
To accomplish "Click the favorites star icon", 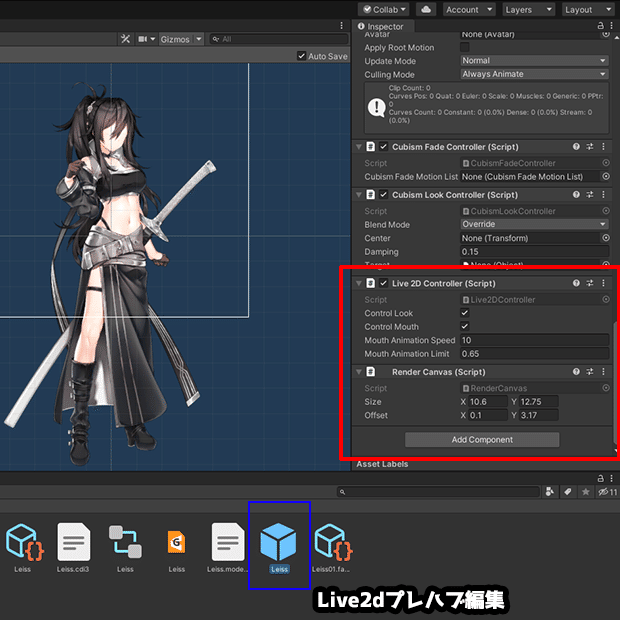I will coord(586,492).
